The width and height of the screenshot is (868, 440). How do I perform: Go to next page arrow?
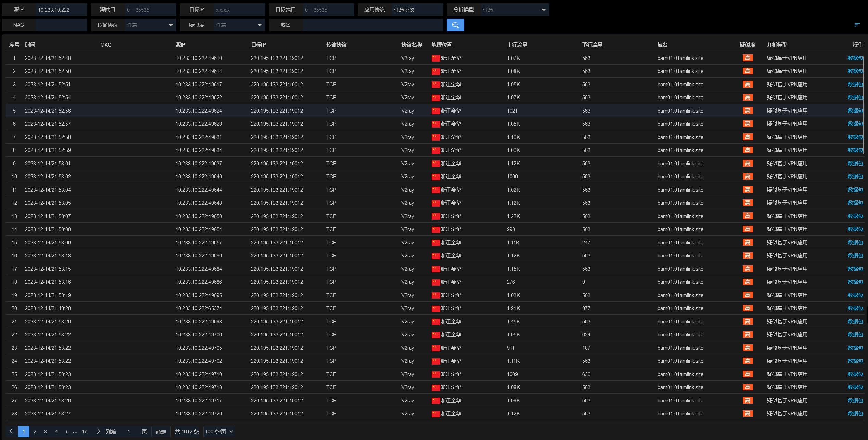tap(98, 431)
